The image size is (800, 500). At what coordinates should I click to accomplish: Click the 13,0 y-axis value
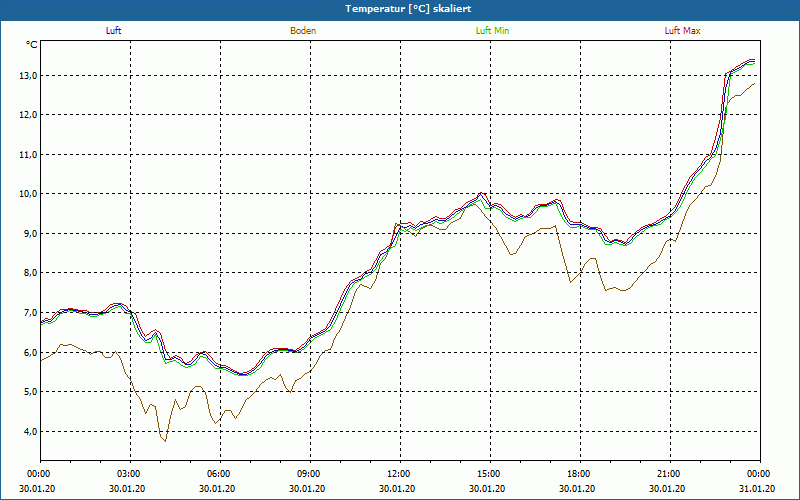tap(29, 76)
